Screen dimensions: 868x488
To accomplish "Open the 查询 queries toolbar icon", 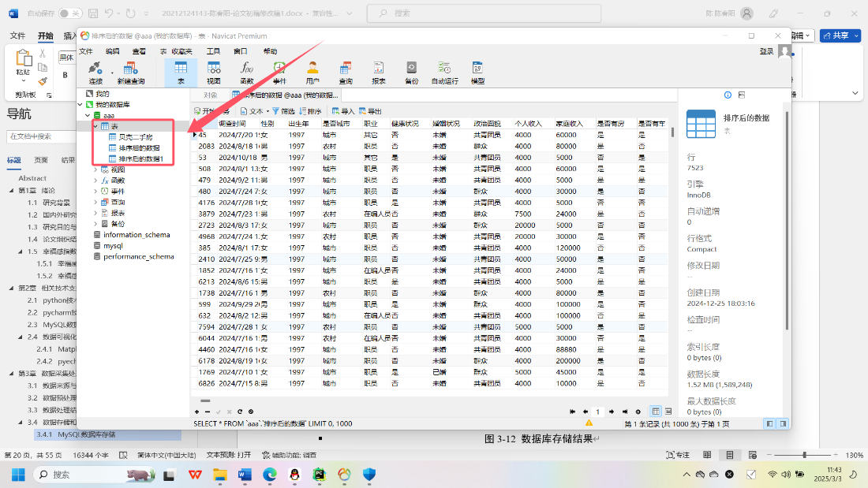I will pos(346,73).
